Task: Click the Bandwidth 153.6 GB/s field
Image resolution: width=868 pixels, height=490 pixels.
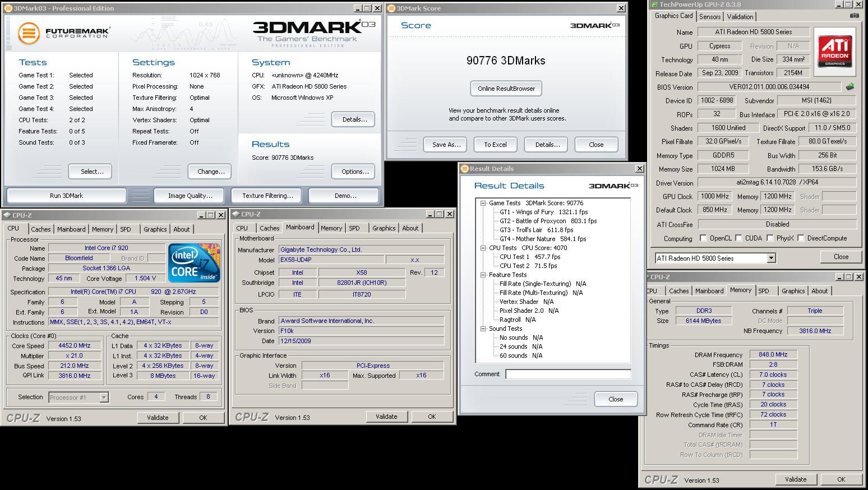Action: coord(827,169)
